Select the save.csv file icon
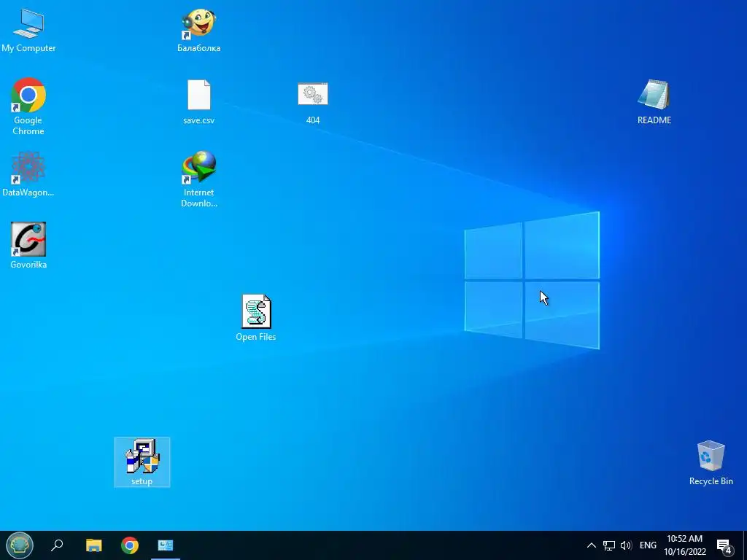Image resolution: width=747 pixels, height=560 pixels. 198,102
